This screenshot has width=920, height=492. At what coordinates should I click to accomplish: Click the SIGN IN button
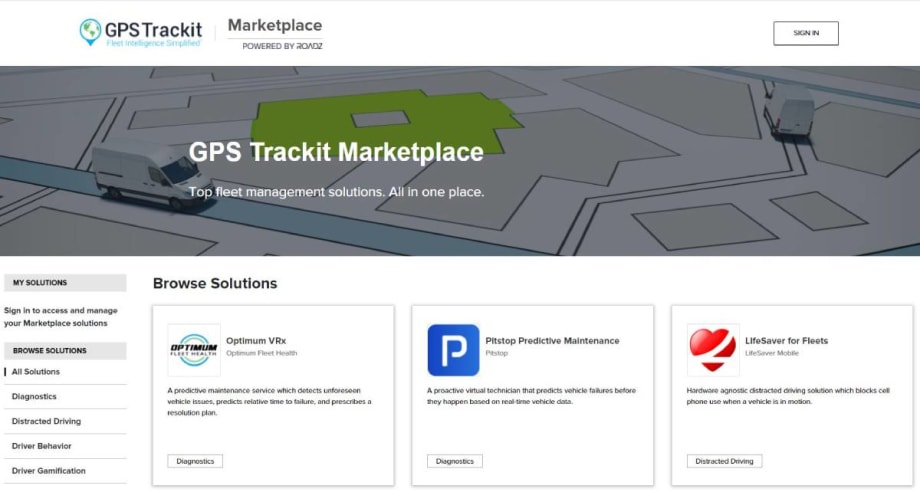(806, 33)
